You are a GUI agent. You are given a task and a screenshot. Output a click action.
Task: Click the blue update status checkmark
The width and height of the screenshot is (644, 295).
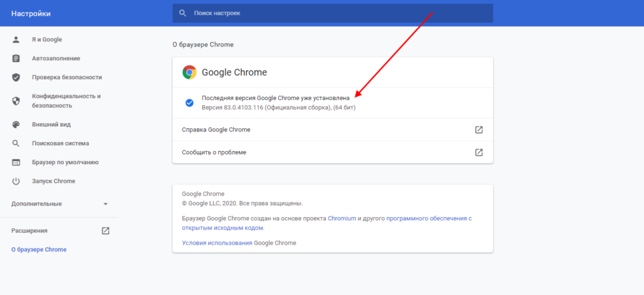click(189, 103)
